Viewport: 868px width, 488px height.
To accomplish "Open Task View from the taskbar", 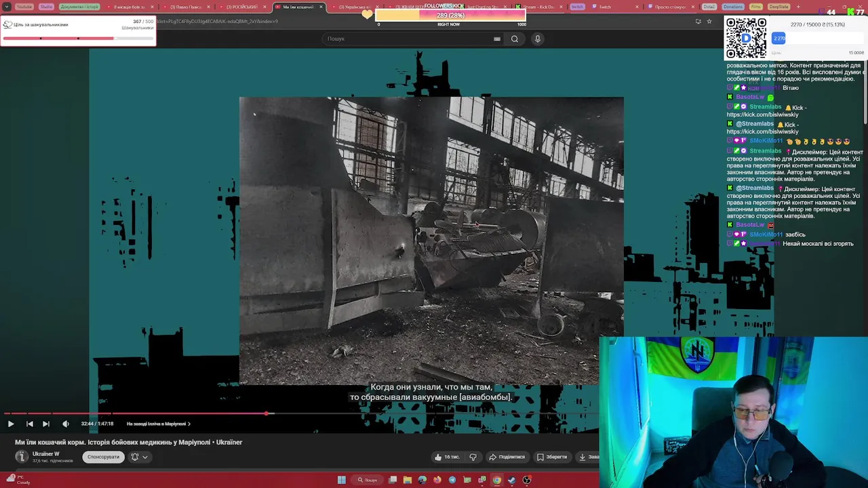I will pos(393,480).
